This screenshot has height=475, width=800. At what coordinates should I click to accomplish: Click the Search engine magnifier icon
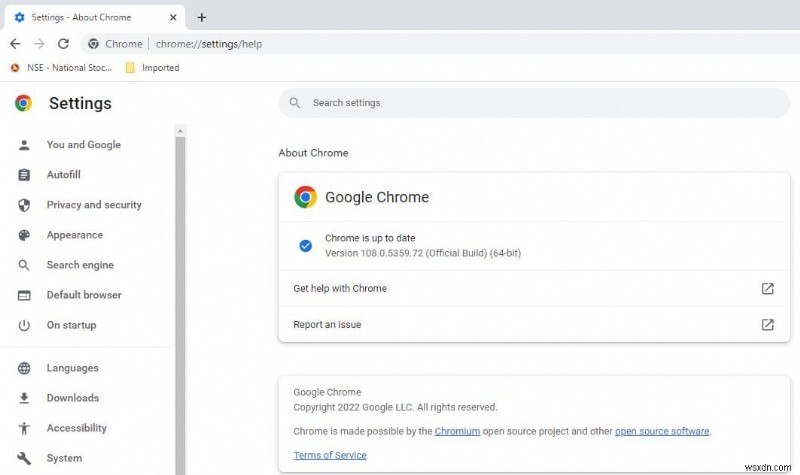click(x=24, y=265)
